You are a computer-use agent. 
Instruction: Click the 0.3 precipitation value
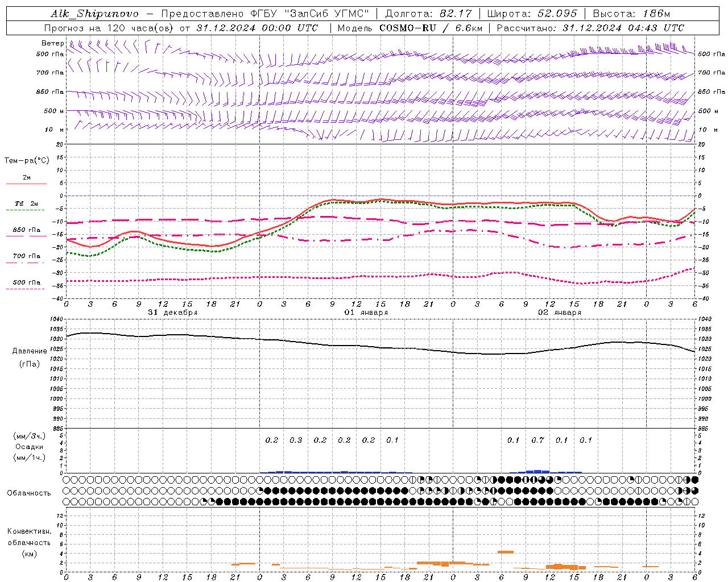click(296, 440)
